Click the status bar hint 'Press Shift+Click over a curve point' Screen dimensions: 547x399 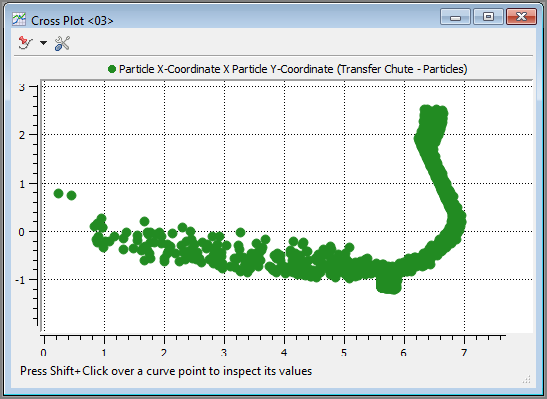click(166, 371)
